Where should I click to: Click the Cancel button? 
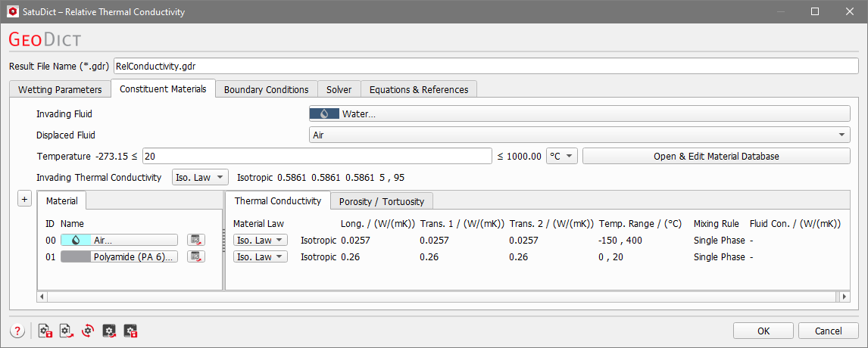coord(829,331)
